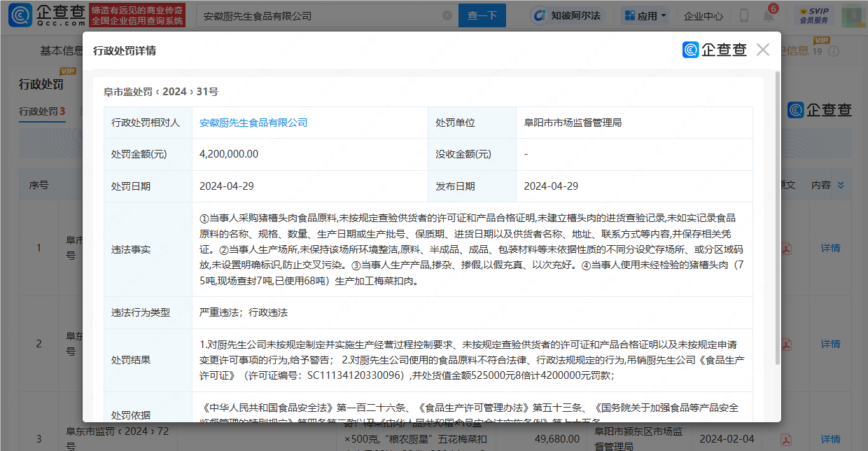Click the 行政处罚详情 dialog title
The height and width of the screenshot is (451, 868).
125,50
